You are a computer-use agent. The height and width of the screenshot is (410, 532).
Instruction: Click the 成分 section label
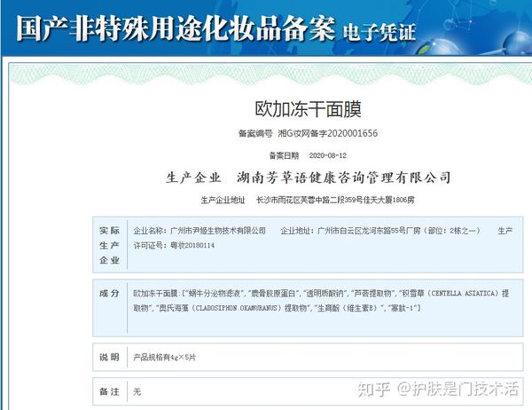pyautogui.click(x=109, y=293)
